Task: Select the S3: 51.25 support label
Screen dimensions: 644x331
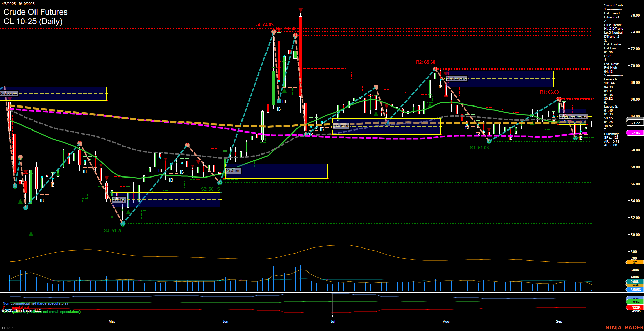Action: point(113,230)
